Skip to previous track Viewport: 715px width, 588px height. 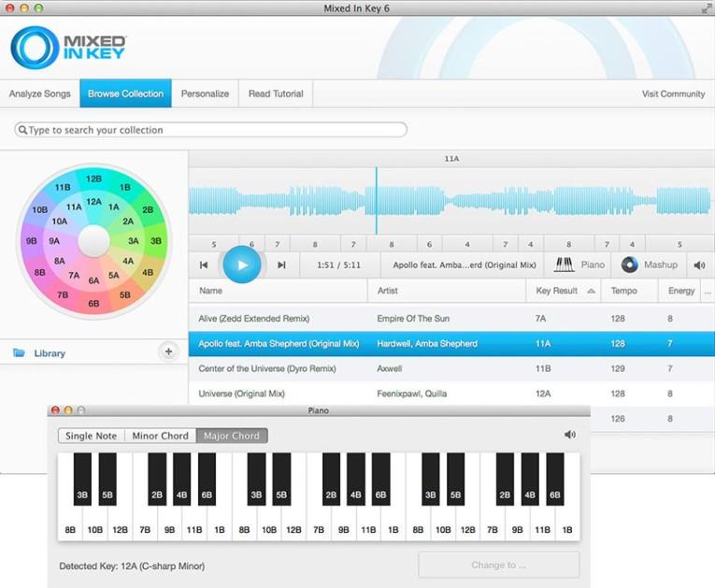coord(204,265)
